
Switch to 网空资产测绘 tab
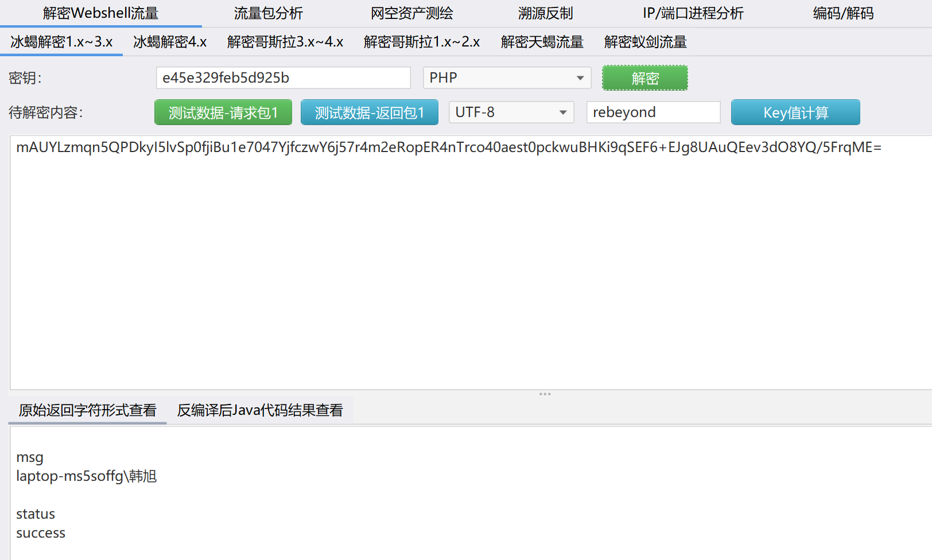tap(411, 13)
